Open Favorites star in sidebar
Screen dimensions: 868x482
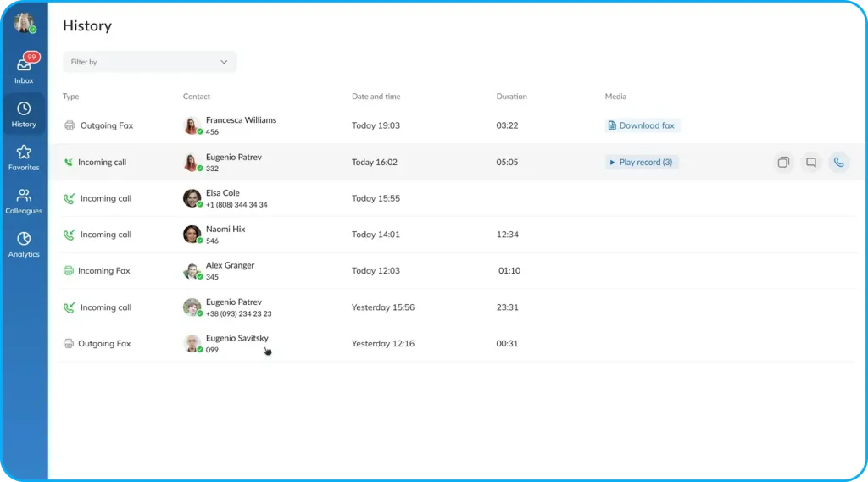point(24,157)
